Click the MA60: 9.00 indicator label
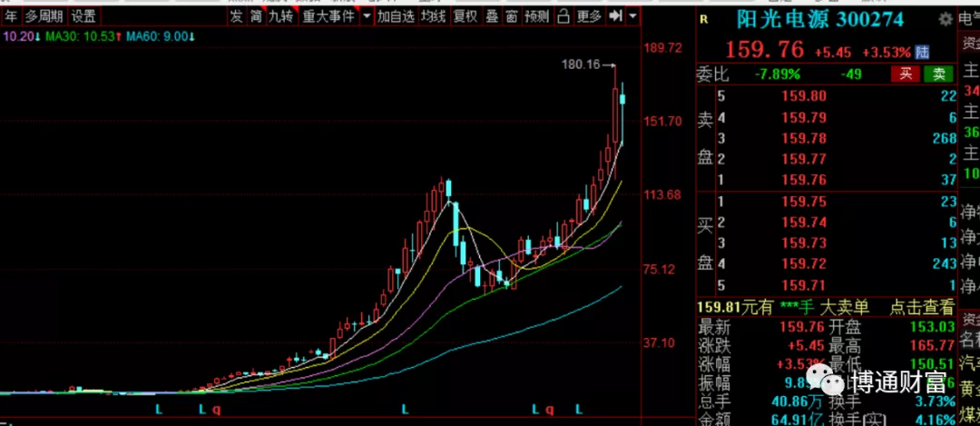Viewport: 980px width, 426px height. (160, 36)
